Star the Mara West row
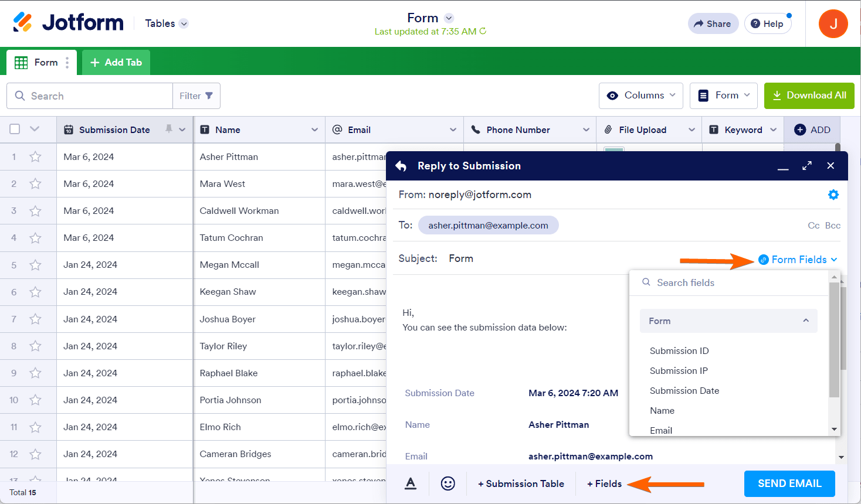Screen dimensions: 861x504 36,183
